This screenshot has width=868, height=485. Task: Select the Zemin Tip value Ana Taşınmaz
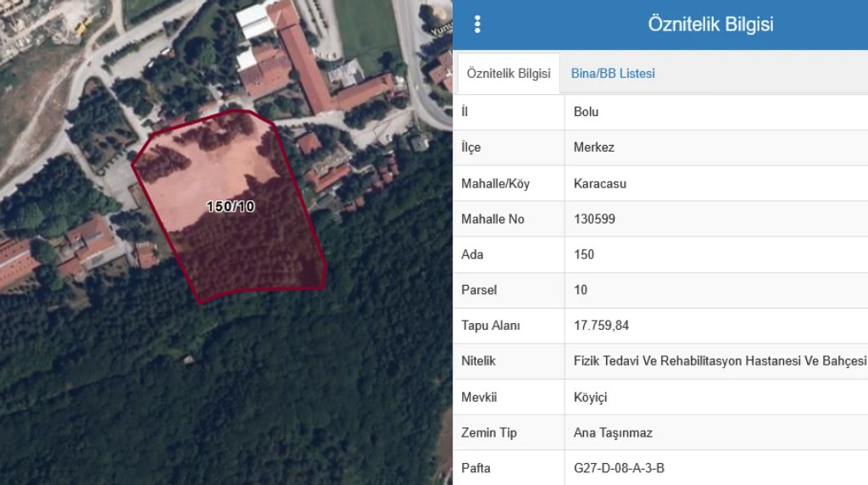coord(613,432)
